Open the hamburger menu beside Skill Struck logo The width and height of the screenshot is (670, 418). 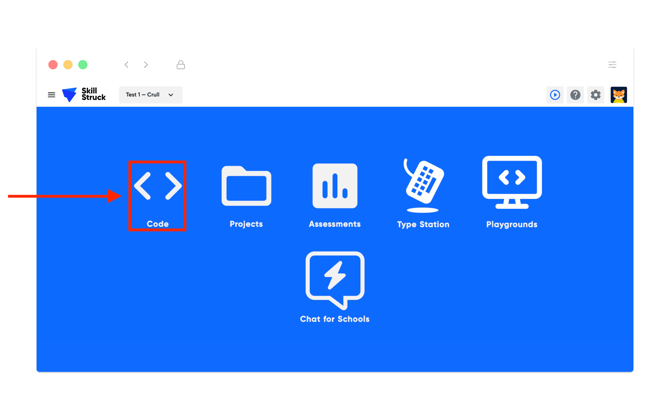(52, 95)
